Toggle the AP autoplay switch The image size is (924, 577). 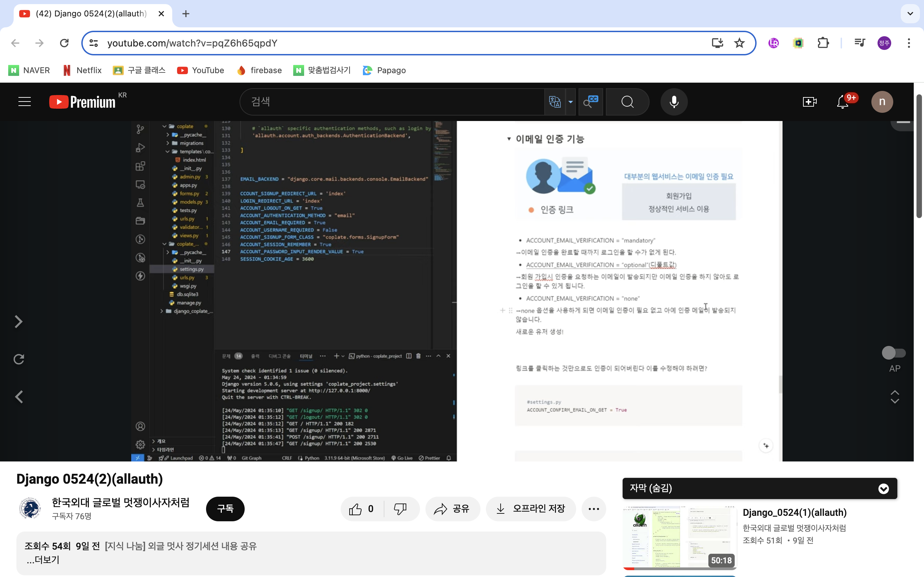[894, 353]
